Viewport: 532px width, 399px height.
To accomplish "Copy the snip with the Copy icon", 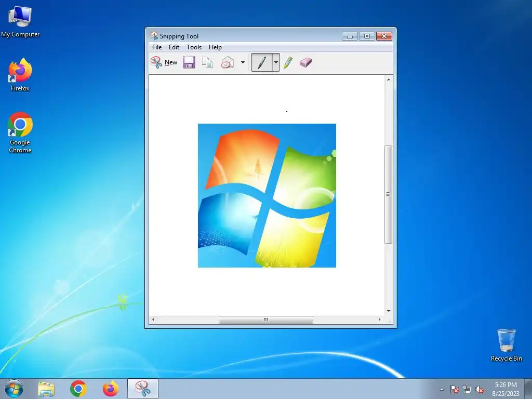I will point(207,62).
